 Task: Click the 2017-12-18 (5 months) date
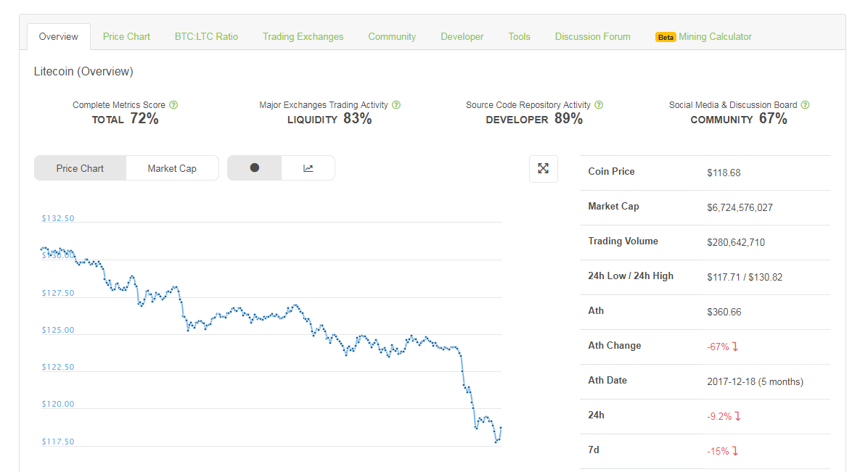(x=755, y=382)
